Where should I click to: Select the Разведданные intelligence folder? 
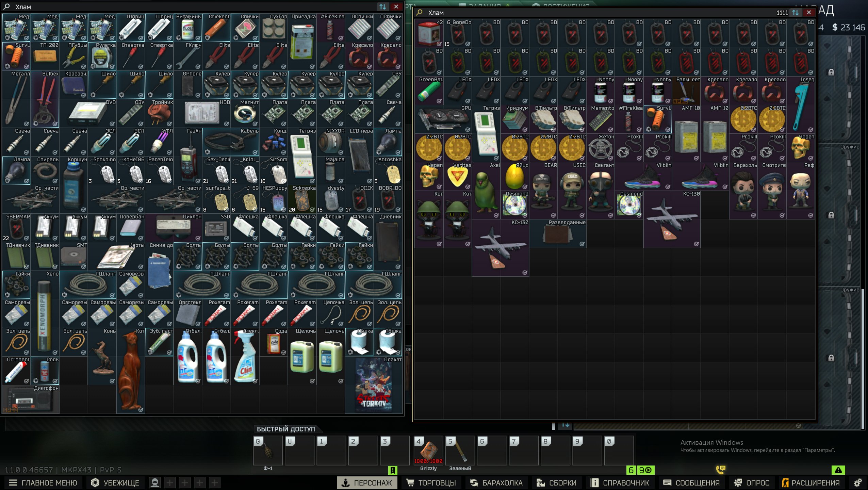558,233
